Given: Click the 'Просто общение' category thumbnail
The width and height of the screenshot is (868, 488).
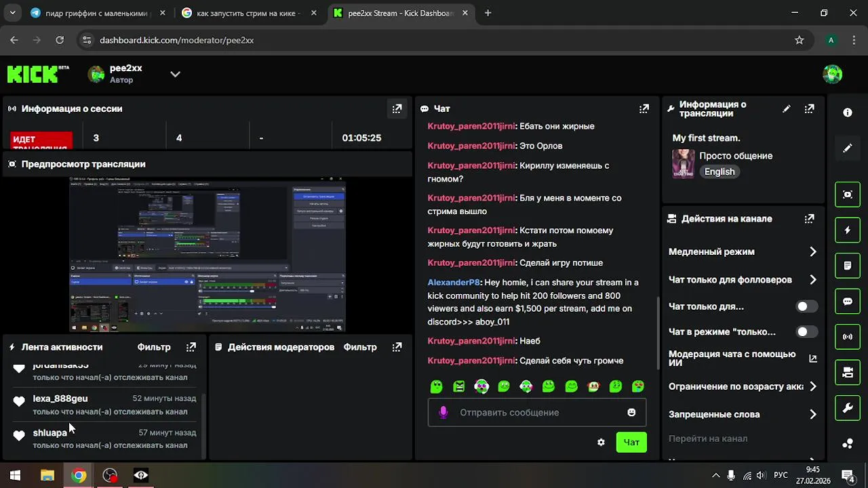Looking at the screenshot, I should click(683, 163).
